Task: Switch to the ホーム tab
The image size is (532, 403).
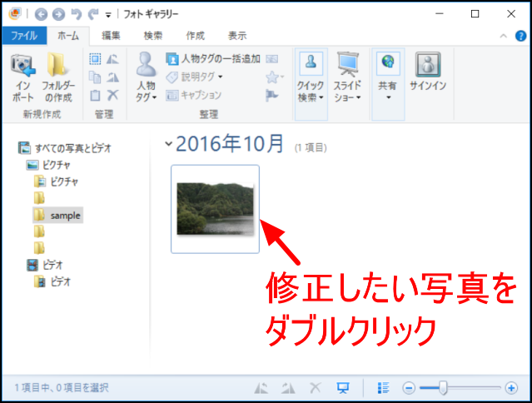Action: tap(68, 36)
